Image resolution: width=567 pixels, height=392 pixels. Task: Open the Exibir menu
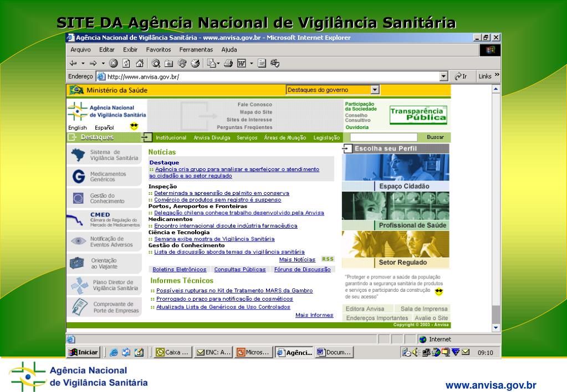[x=130, y=50]
